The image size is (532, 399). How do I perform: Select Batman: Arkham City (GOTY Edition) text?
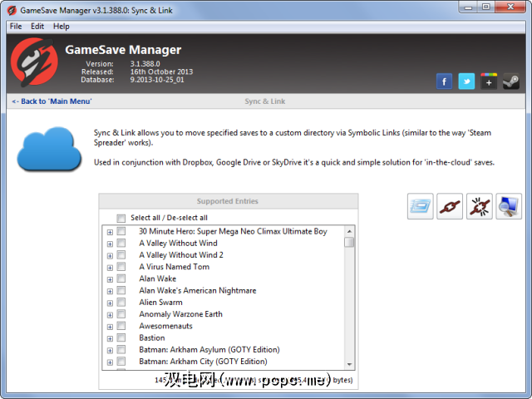pos(203,362)
